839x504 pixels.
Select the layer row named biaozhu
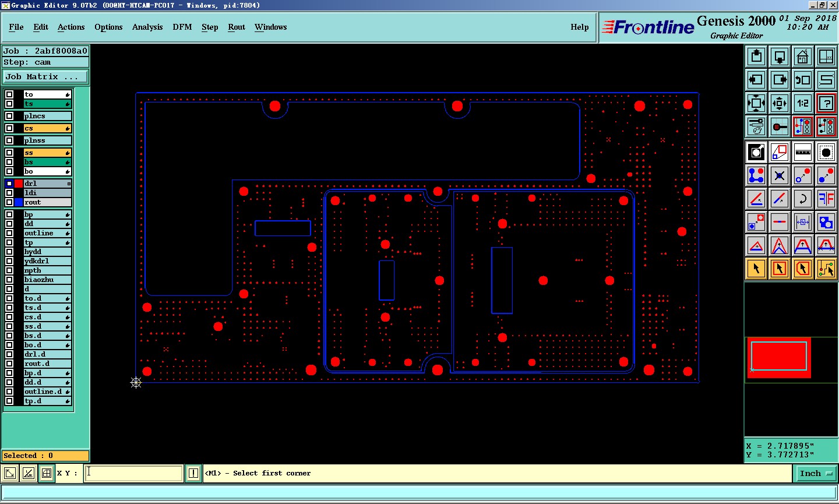(47, 280)
